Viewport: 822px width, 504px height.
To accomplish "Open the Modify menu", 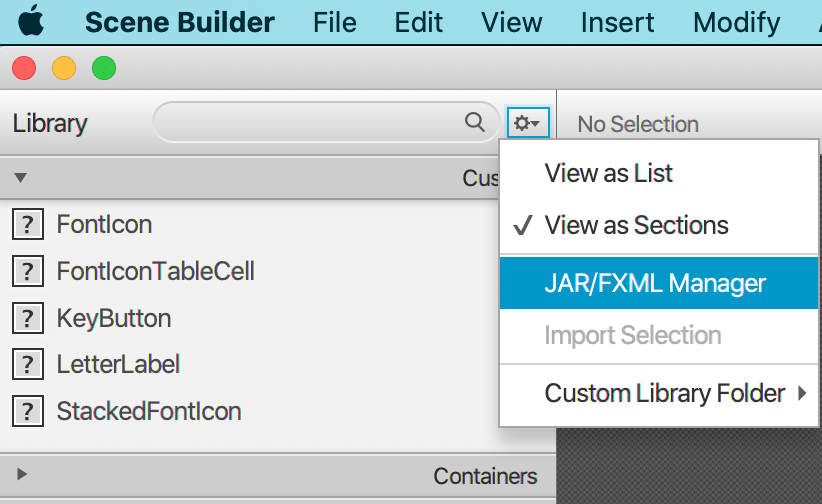I will click(737, 23).
